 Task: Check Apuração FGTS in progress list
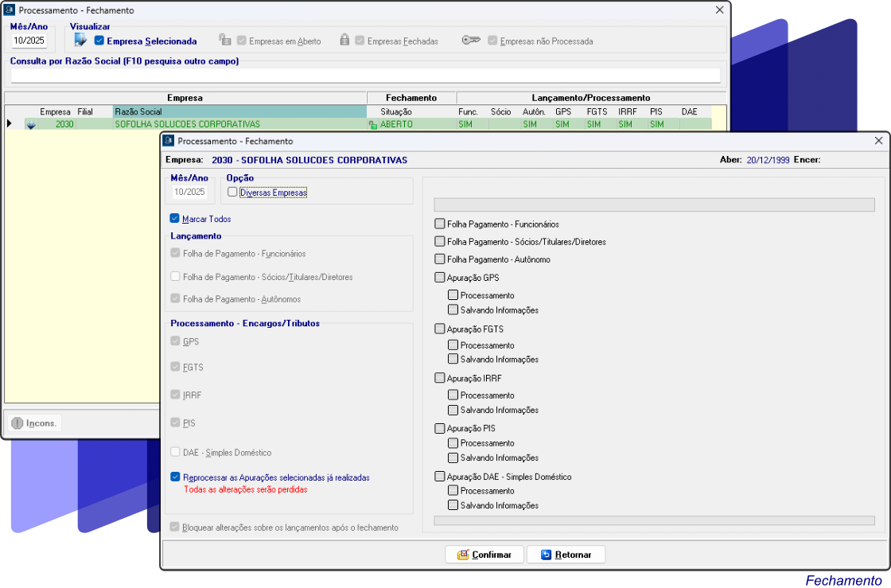click(440, 329)
